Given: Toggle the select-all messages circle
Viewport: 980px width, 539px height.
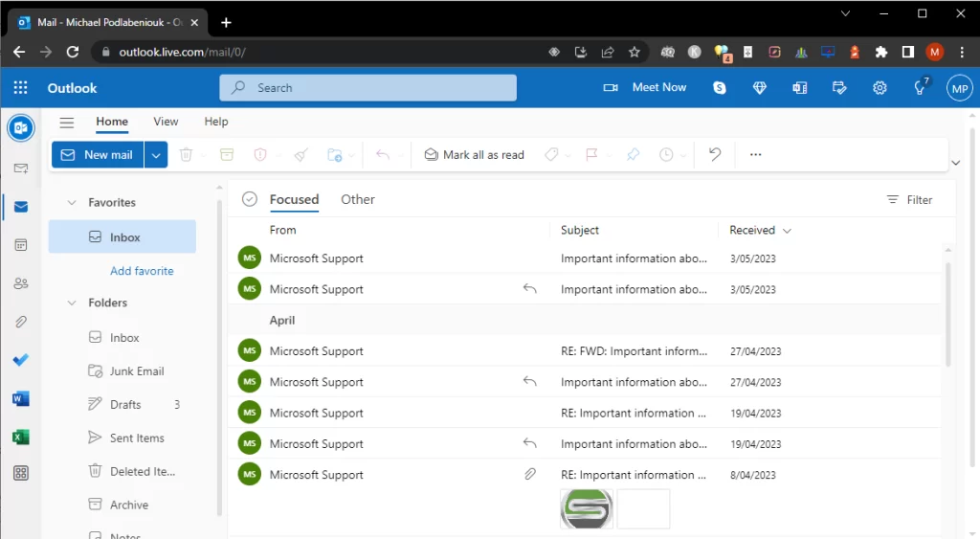Looking at the screenshot, I should pyautogui.click(x=250, y=199).
